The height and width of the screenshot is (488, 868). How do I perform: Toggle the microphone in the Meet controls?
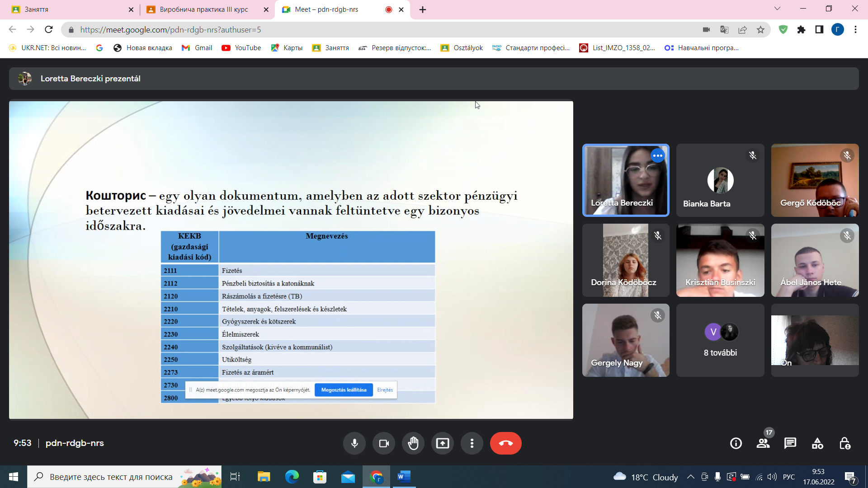[x=354, y=443]
